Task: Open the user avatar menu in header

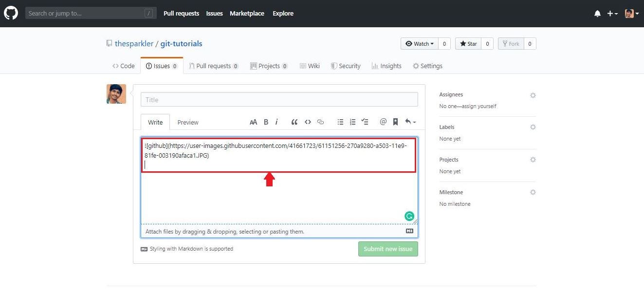Action: tap(632, 14)
